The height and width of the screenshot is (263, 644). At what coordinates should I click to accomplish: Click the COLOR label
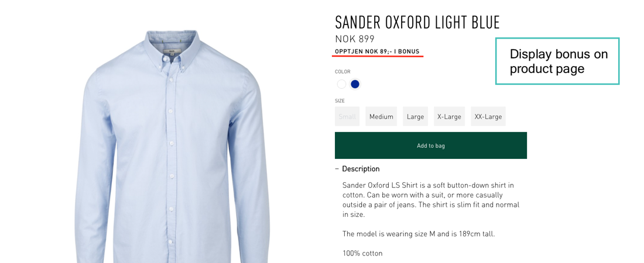342,72
